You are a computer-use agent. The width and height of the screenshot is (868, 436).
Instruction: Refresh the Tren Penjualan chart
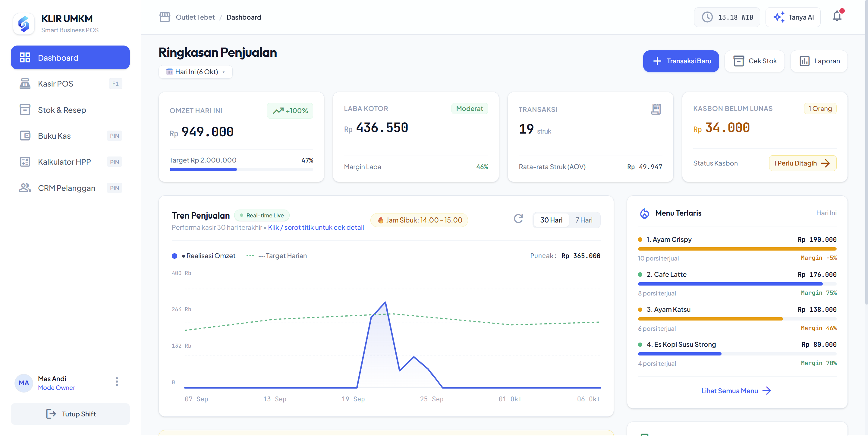click(518, 219)
